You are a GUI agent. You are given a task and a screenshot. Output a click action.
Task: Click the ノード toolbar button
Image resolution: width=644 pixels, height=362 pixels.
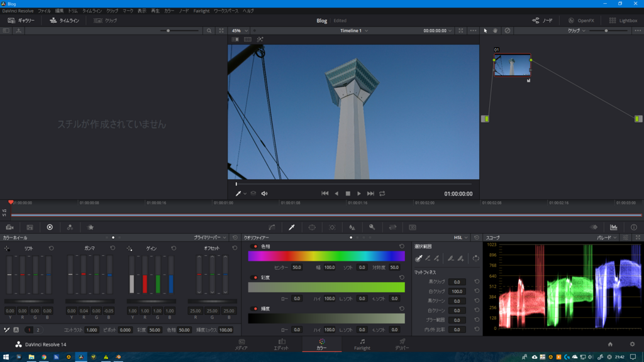point(543,21)
